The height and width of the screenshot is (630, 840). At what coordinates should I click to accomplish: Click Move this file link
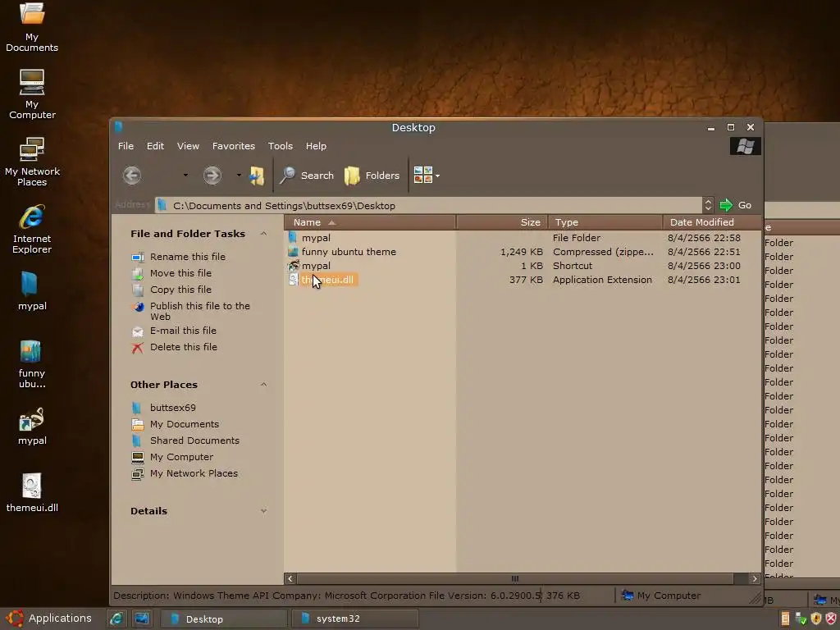click(x=180, y=273)
